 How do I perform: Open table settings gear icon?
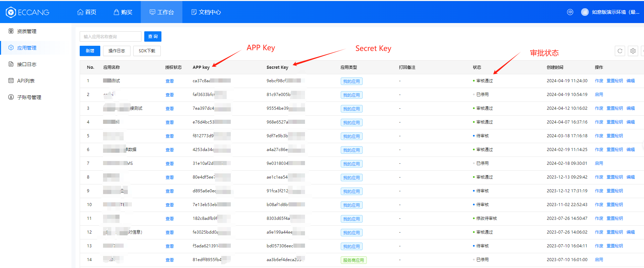633,51
